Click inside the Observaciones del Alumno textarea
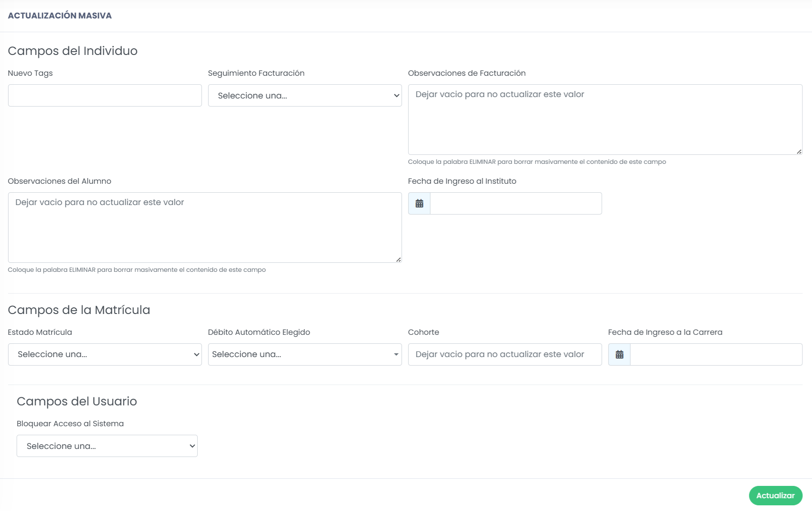Screen dimensions: 812x511 tap(205, 228)
